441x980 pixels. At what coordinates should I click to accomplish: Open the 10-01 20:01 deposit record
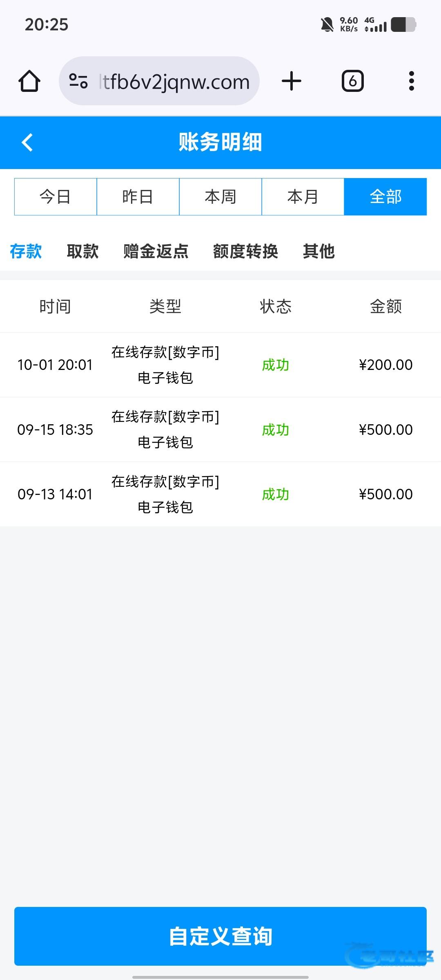point(220,365)
